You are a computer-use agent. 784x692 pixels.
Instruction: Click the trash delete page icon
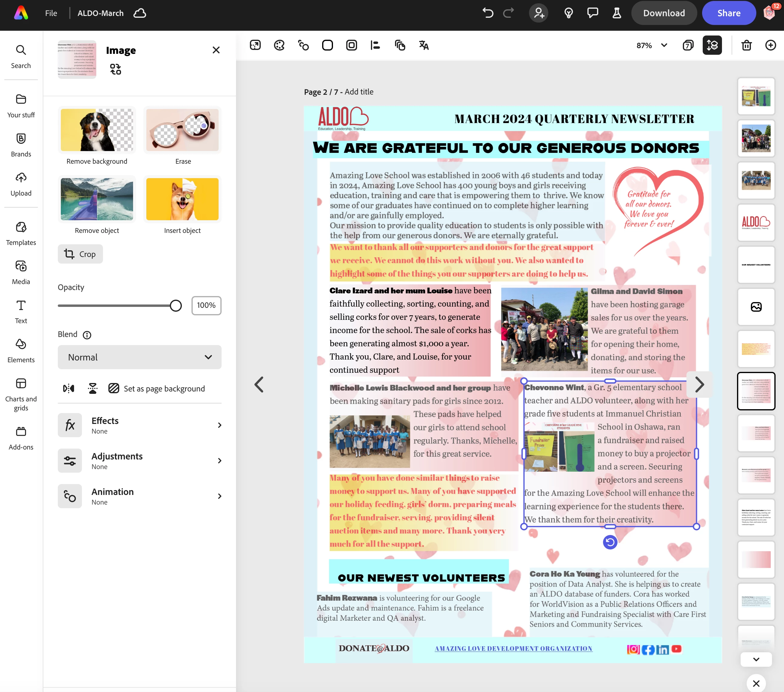tap(746, 45)
